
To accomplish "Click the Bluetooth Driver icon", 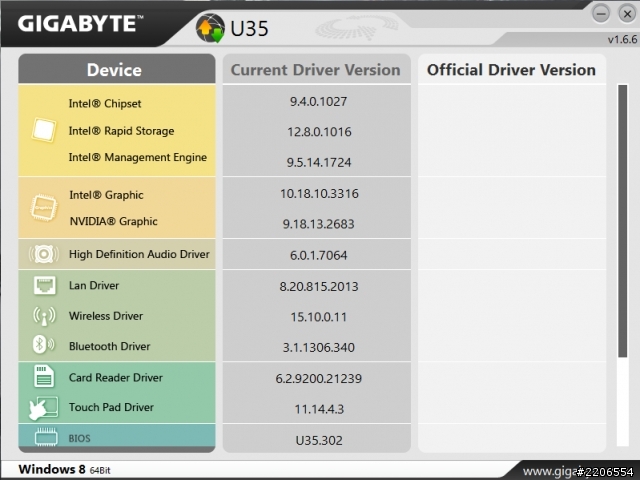I will pyautogui.click(x=43, y=344).
